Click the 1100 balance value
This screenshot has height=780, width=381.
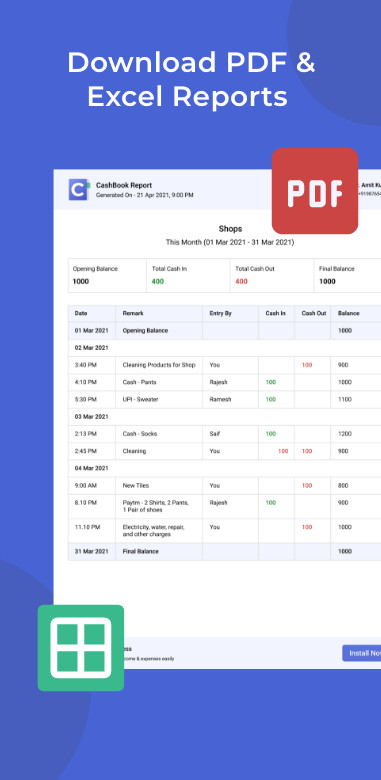pos(344,399)
